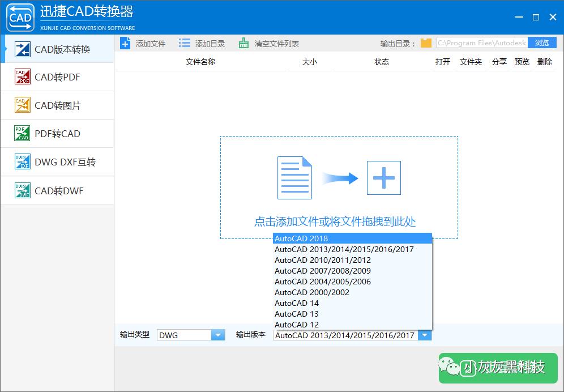Select AutoCAD 14 in the version list

[x=296, y=304]
